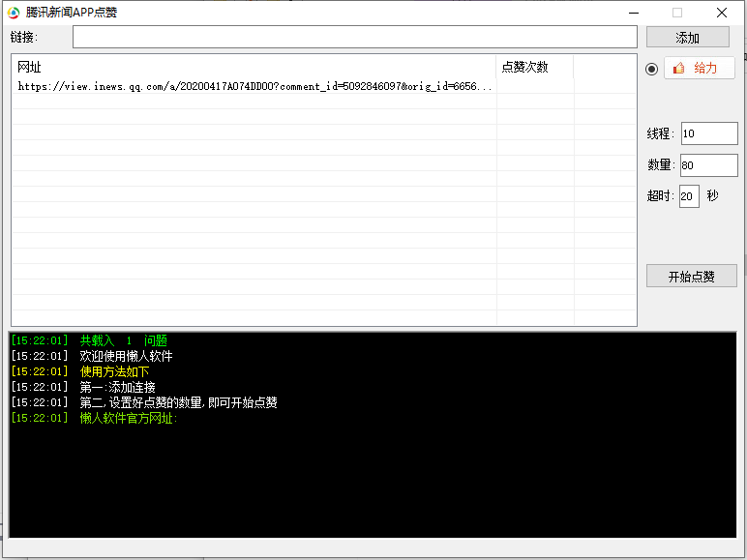This screenshot has width=747, height=560.
Task: Click the Tencent News app icon in title bar
Action: [x=14, y=13]
